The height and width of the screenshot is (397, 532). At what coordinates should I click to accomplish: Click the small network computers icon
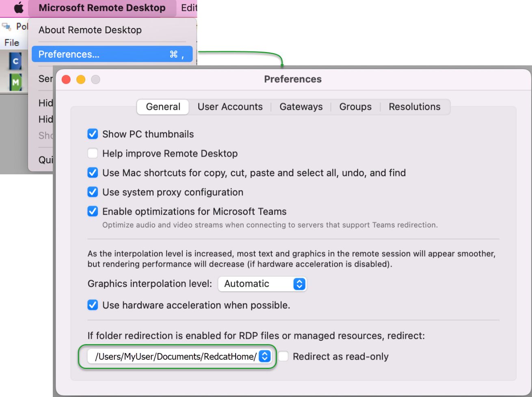pos(6,27)
